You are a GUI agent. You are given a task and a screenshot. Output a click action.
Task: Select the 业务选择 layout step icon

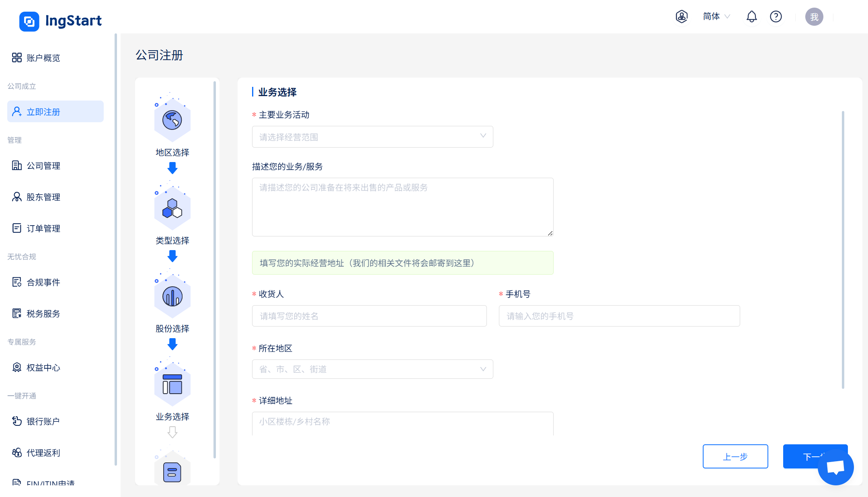point(172,384)
